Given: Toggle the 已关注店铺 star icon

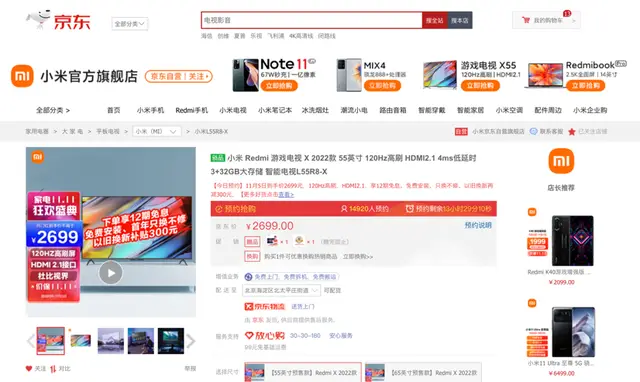Looking at the screenshot, I should [571, 131].
